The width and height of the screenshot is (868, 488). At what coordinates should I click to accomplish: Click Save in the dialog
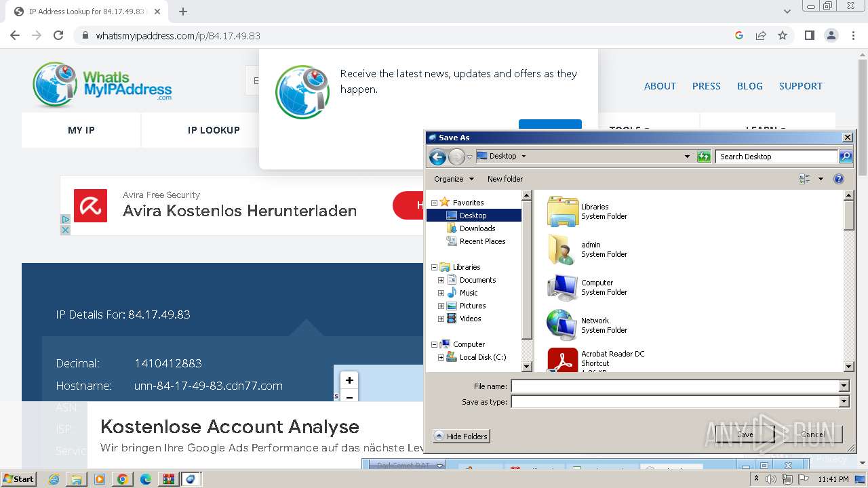tap(745, 434)
